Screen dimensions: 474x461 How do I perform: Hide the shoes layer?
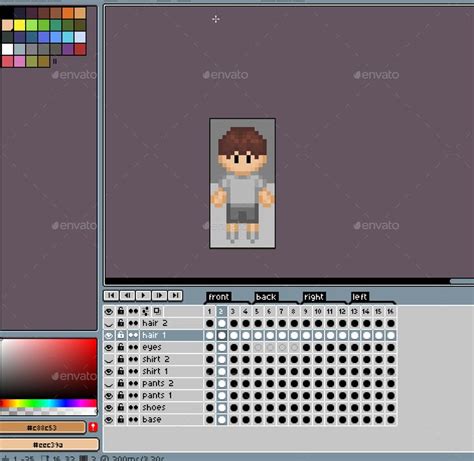[x=109, y=407]
